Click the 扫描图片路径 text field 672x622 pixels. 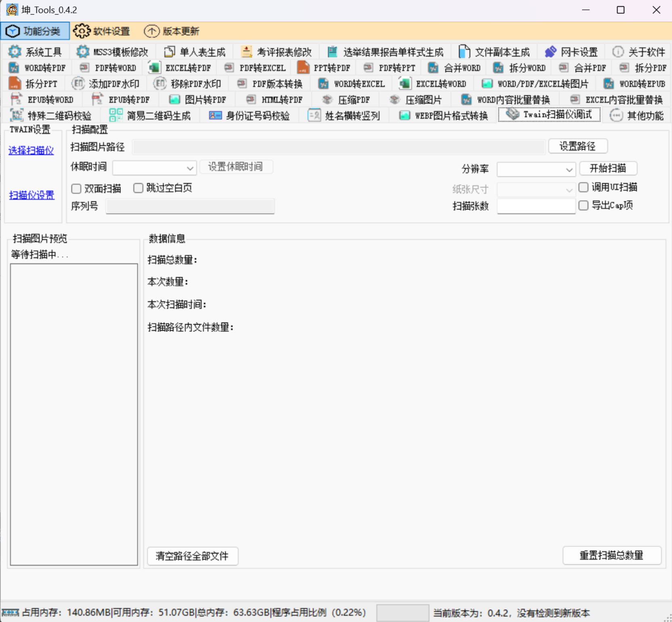pyautogui.click(x=339, y=147)
